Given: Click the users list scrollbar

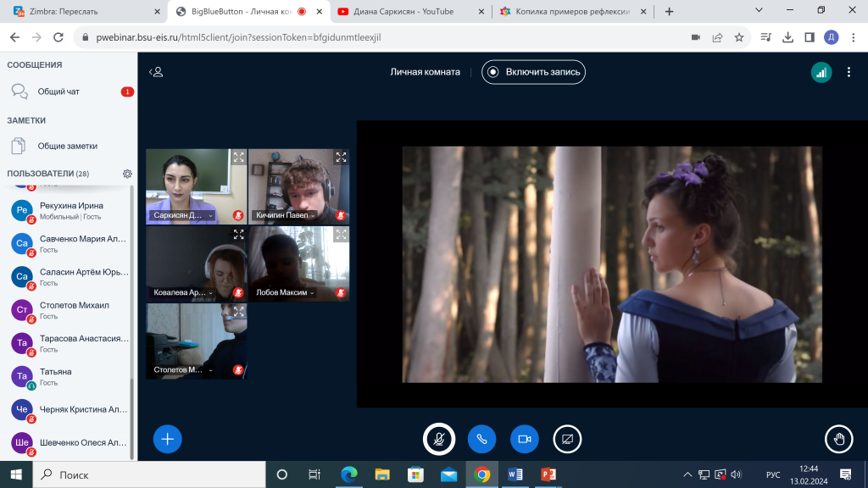Looking at the screenshot, I should click(x=131, y=419).
